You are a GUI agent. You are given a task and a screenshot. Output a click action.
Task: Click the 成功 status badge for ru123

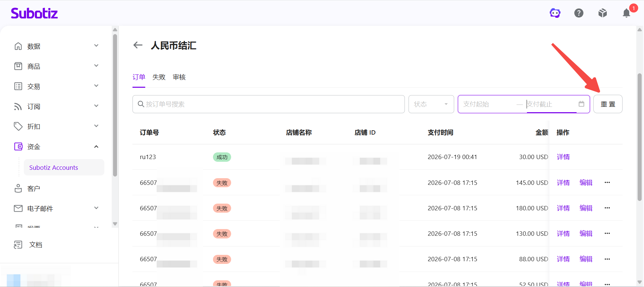[x=222, y=157]
